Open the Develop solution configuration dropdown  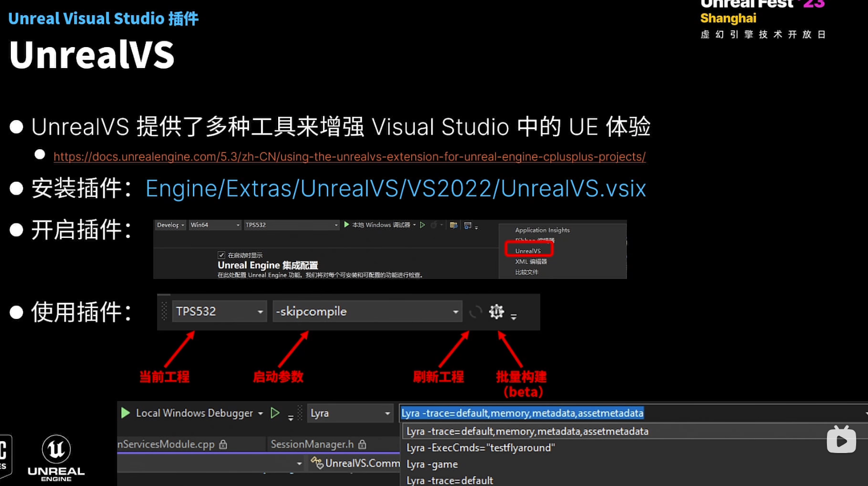[171, 225]
